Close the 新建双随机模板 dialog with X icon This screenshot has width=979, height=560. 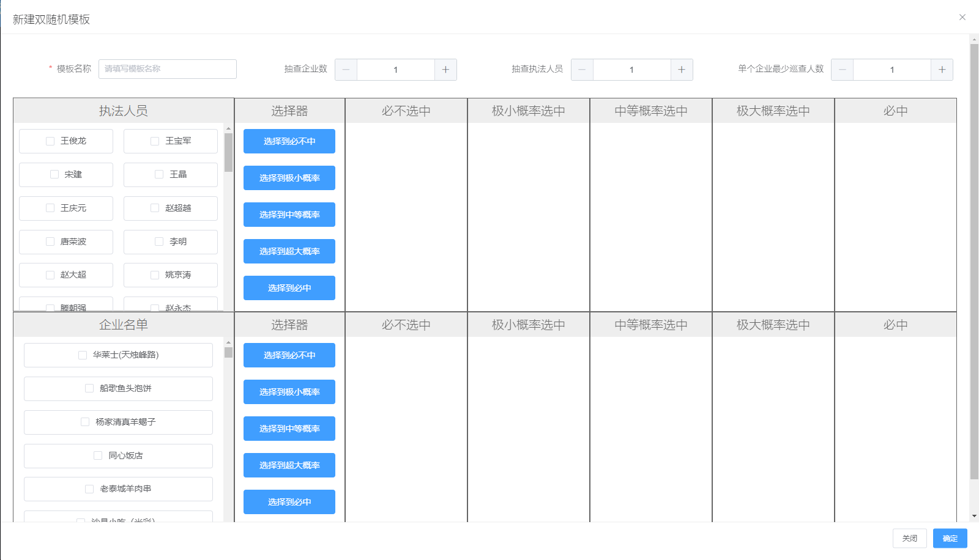tap(962, 17)
